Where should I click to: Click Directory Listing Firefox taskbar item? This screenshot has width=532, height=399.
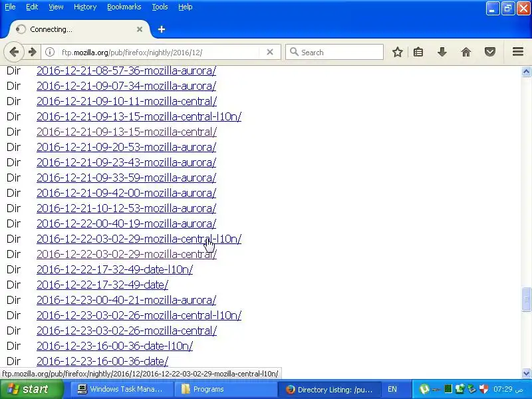pyautogui.click(x=329, y=389)
